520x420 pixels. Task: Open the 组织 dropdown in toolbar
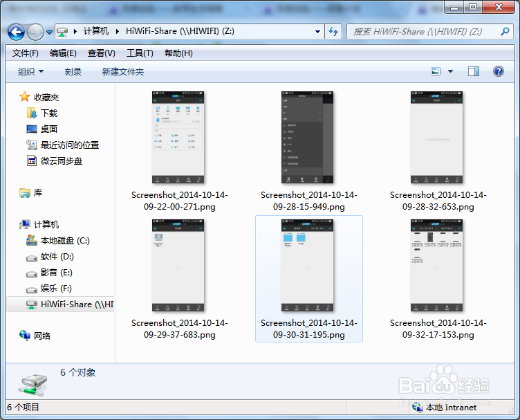pyautogui.click(x=30, y=72)
